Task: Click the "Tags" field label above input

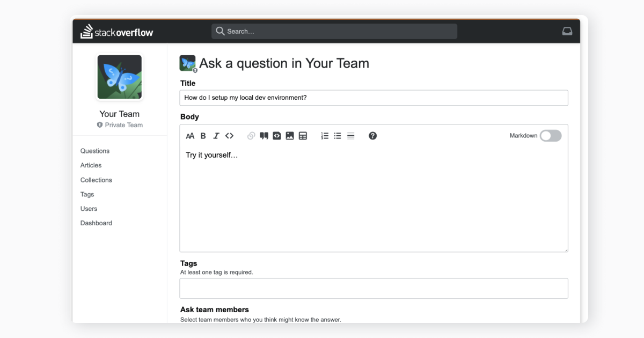Action: pos(189,263)
